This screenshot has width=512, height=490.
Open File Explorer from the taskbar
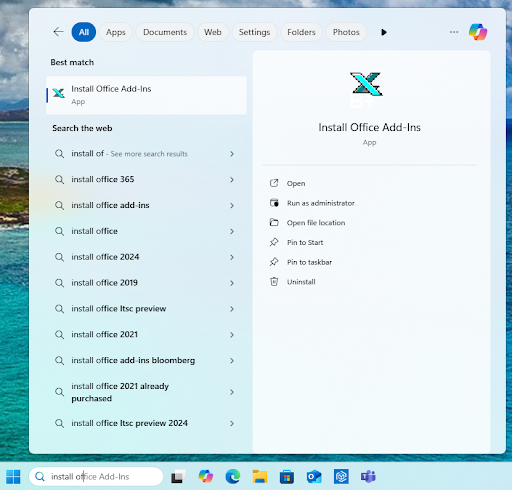[260, 476]
